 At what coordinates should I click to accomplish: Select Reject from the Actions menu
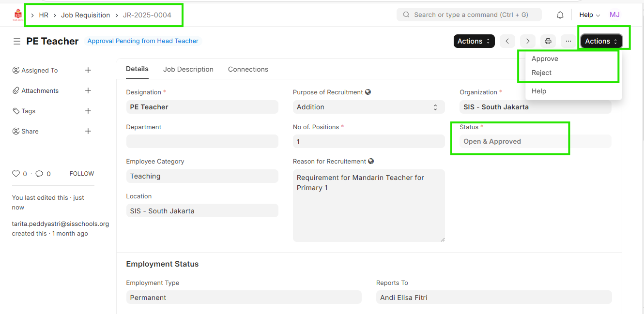pyautogui.click(x=541, y=73)
